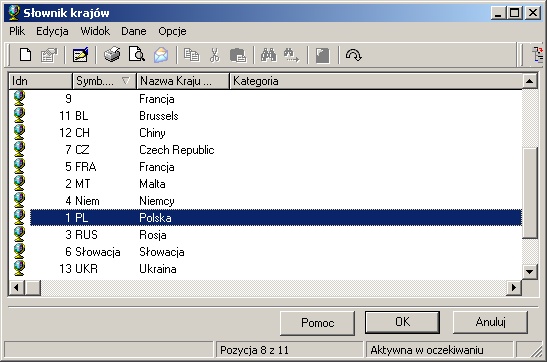
Task: Click the Pomoc button
Action: coord(317,323)
